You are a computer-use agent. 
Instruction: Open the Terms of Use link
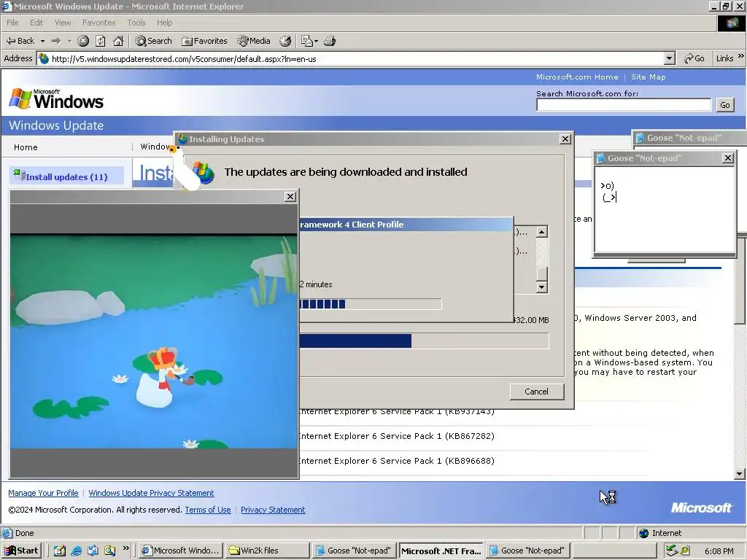click(x=208, y=510)
